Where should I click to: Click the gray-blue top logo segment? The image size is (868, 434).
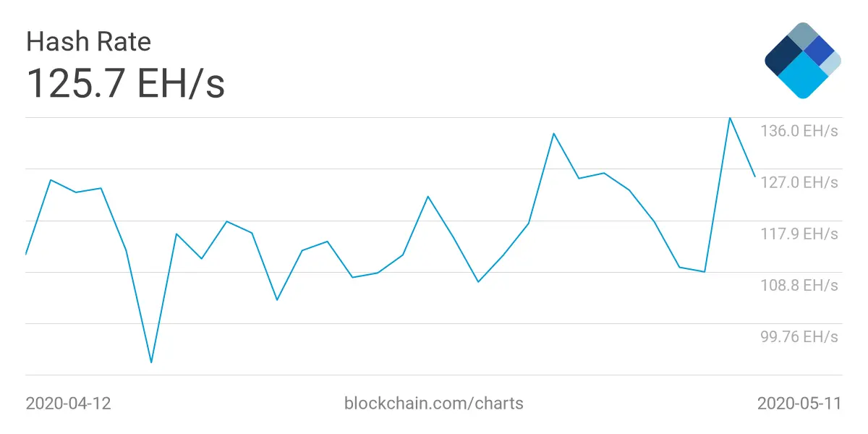803,35
